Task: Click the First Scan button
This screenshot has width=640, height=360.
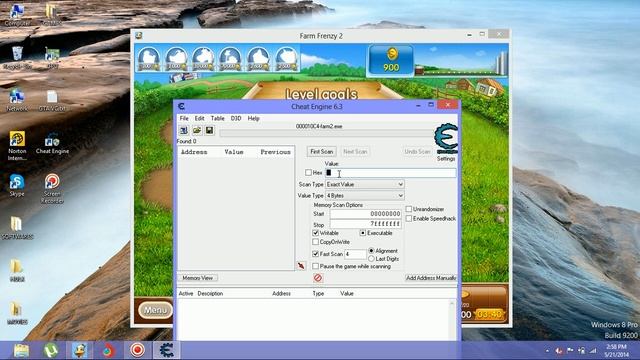Action: click(322, 152)
